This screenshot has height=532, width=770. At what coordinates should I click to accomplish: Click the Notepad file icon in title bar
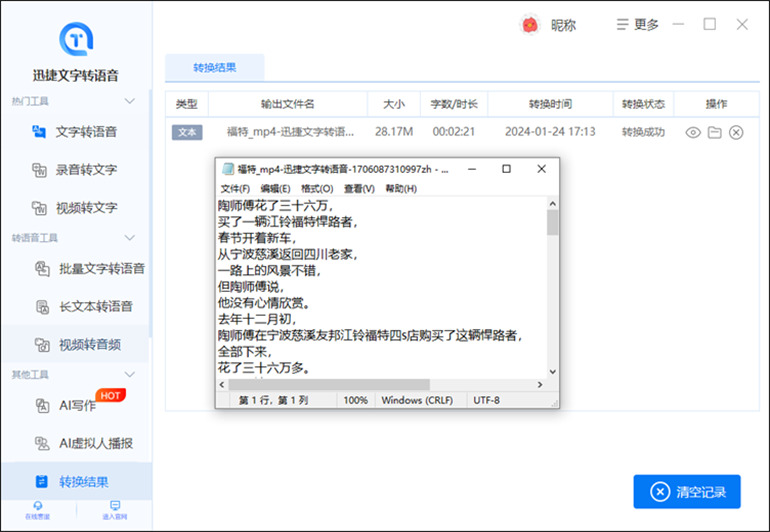click(x=228, y=169)
